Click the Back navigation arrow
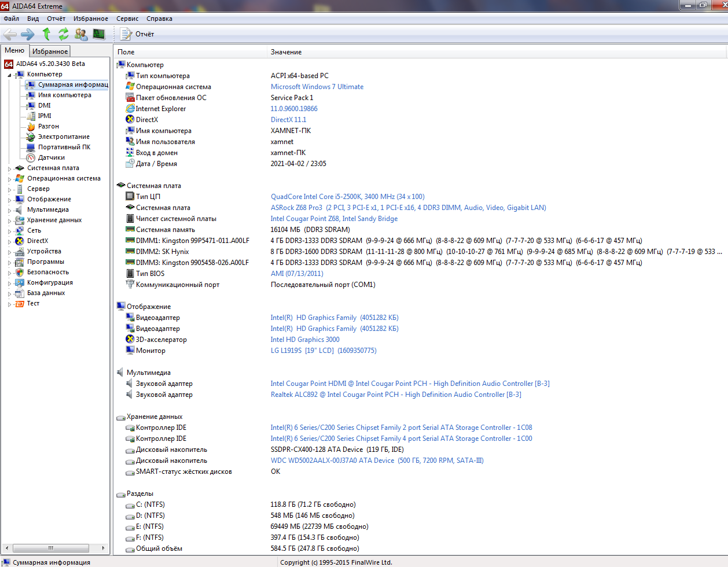 (x=10, y=34)
